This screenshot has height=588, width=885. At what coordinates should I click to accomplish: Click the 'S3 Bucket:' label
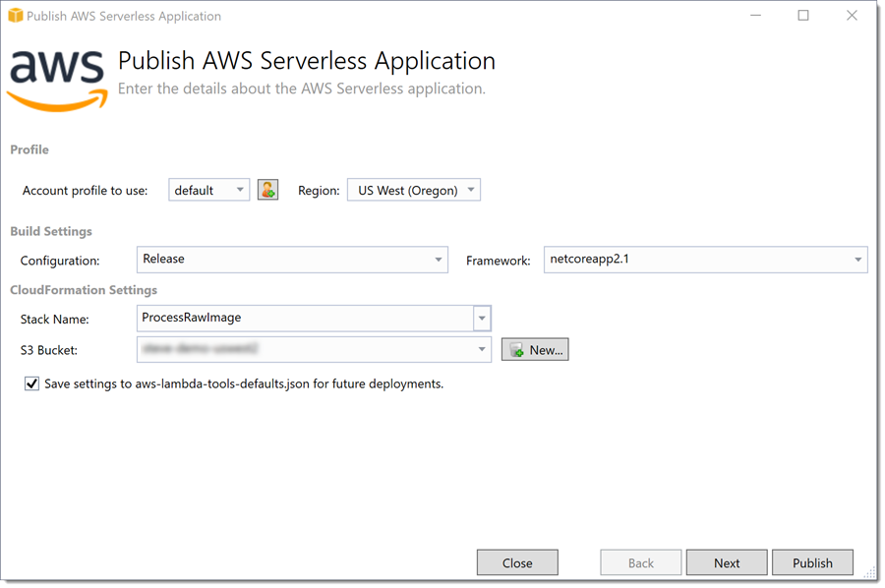[49, 350]
